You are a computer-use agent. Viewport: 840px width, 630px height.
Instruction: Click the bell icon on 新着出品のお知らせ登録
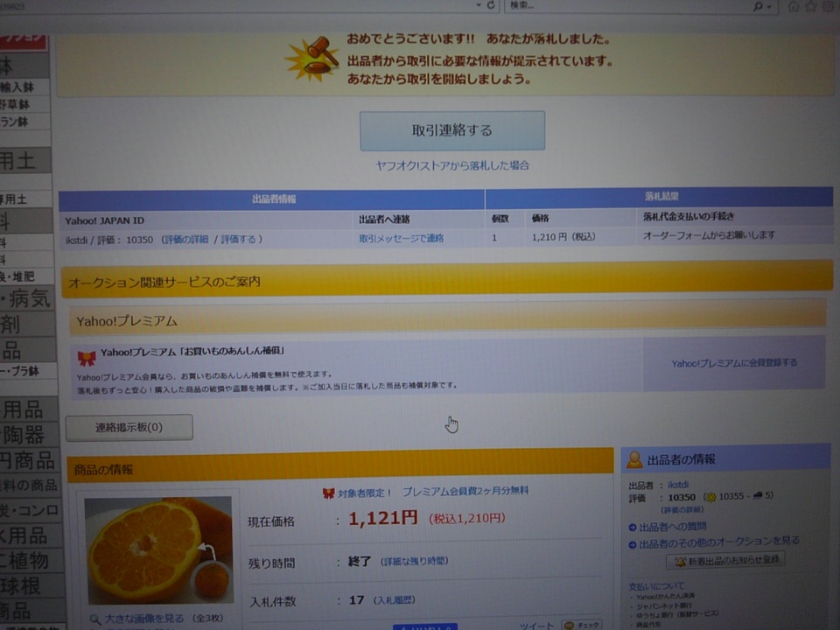[x=680, y=562]
